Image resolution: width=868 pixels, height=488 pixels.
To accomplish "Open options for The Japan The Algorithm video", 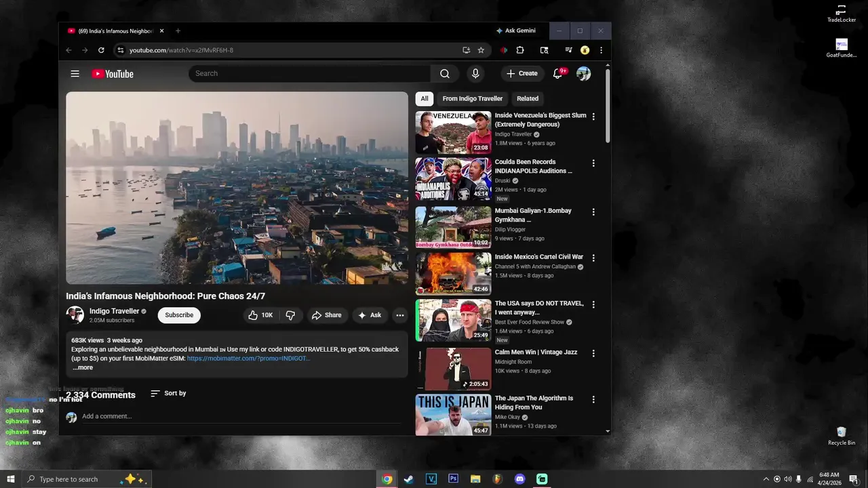I will tap(593, 399).
